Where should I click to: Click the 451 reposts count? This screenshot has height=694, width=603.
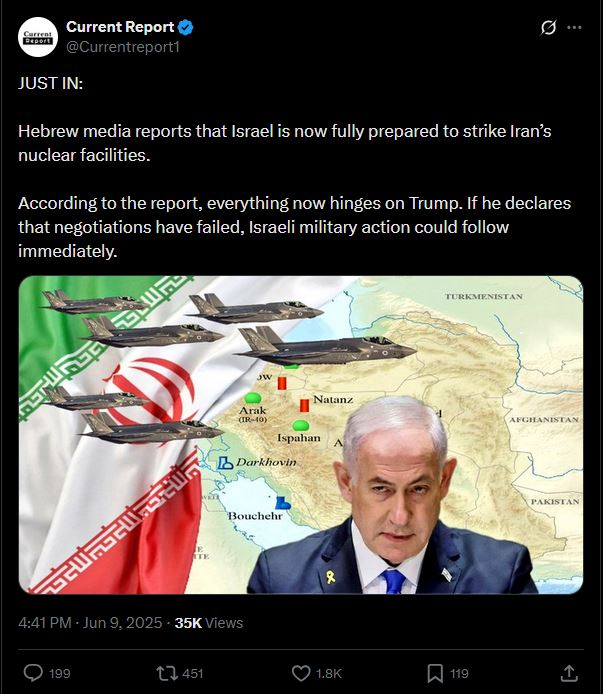(x=193, y=674)
